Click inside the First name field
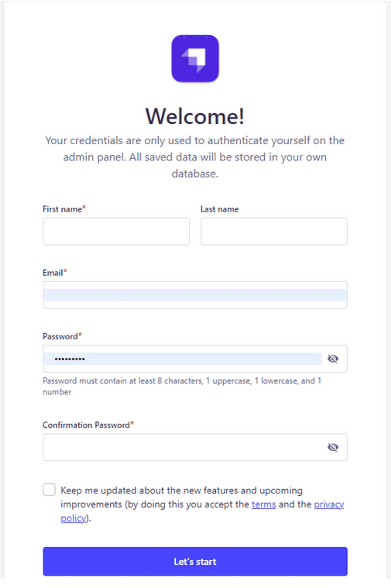The width and height of the screenshot is (391, 588). pyautogui.click(x=116, y=231)
